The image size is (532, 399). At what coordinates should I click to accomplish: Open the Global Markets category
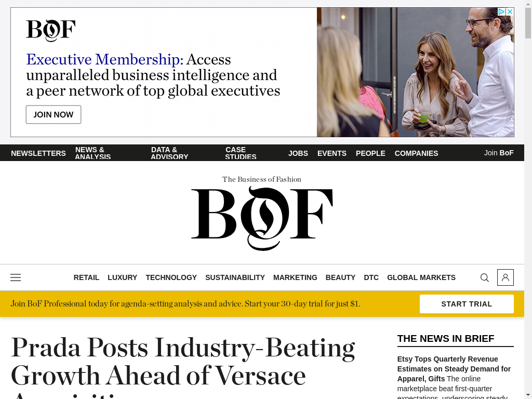(x=421, y=277)
